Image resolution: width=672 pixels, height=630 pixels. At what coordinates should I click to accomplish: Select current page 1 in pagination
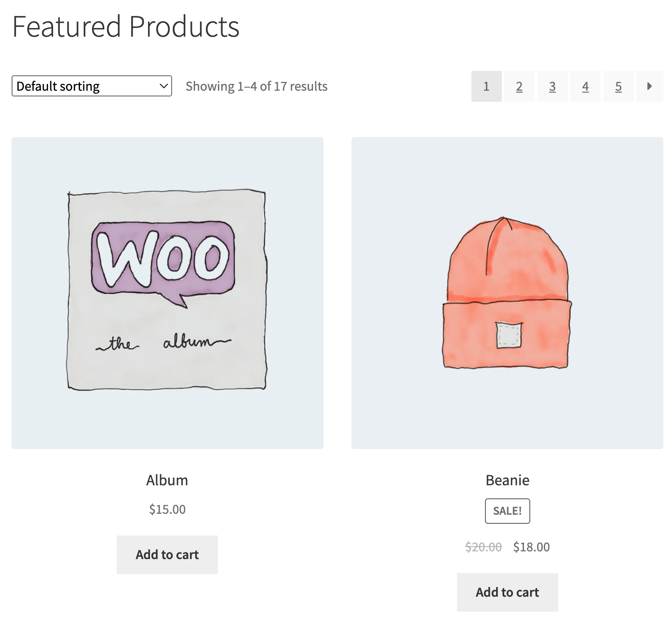click(486, 86)
